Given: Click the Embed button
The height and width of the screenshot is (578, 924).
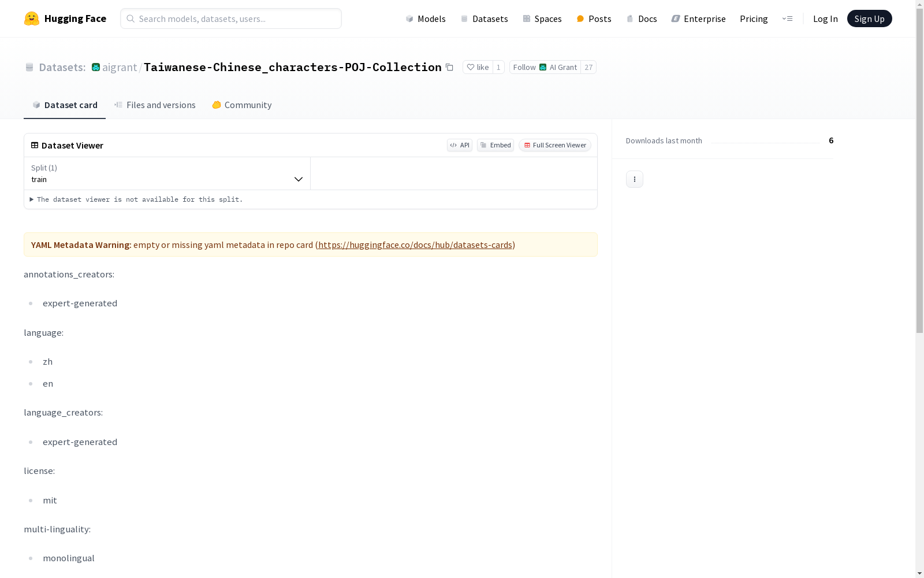Looking at the screenshot, I should point(495,145).
